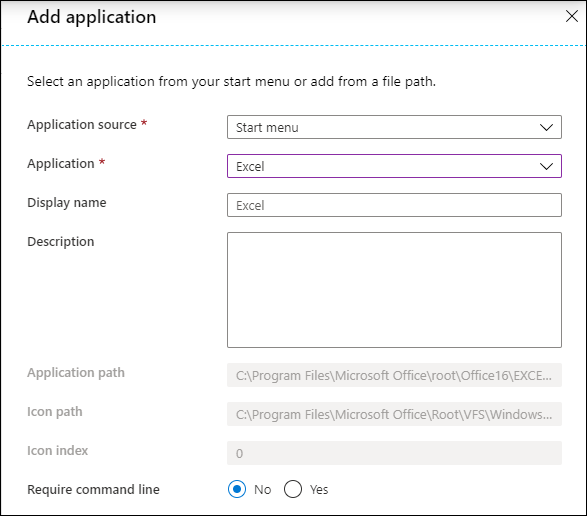Click inside the Description text area
Image resolution: width=587 pixels, height=516 pixels.
(x=394, y=290)
